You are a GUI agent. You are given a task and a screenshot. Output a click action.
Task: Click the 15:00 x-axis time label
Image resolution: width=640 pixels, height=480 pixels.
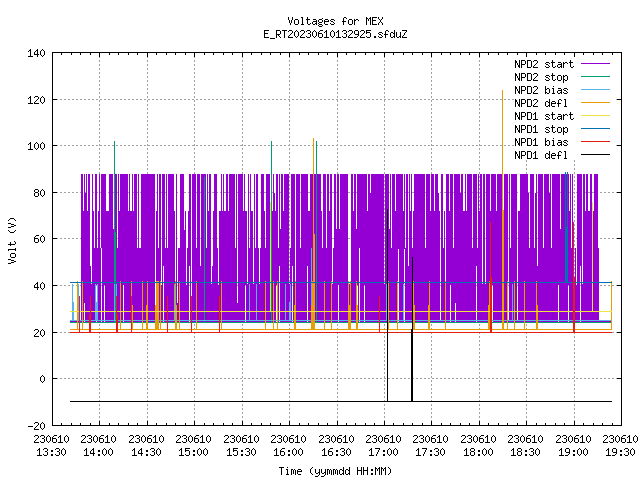click(193, 452)
